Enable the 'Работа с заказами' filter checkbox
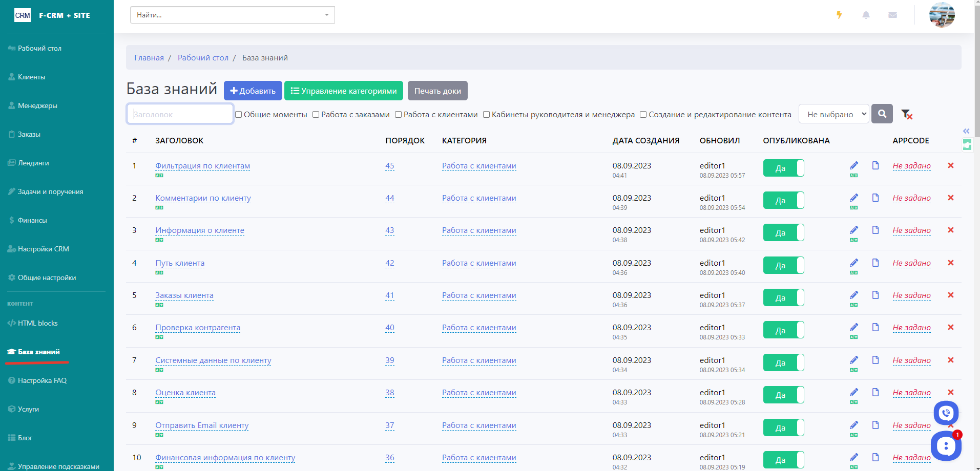This screenshot has width=980, height=471. [x=316, y=115]
